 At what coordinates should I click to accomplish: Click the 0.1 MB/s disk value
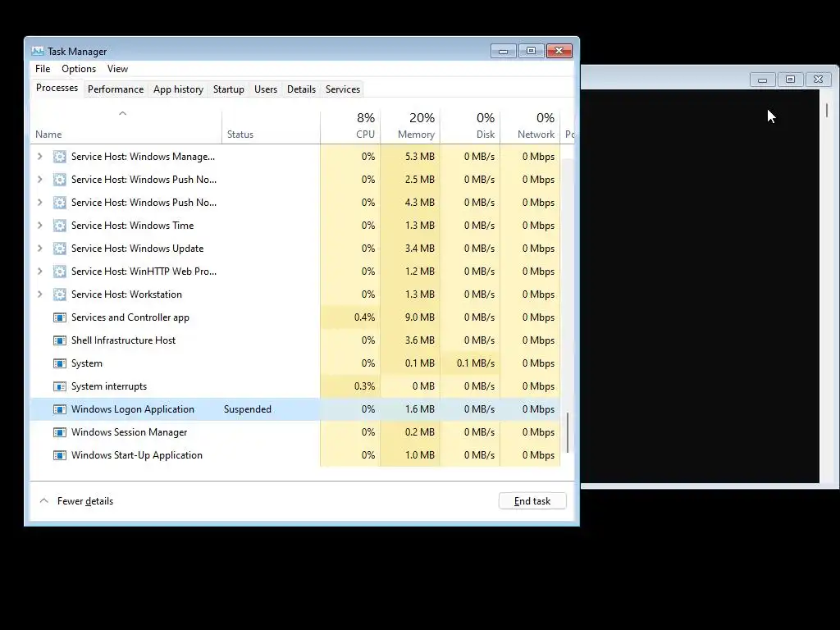click(x=475, y=363)
